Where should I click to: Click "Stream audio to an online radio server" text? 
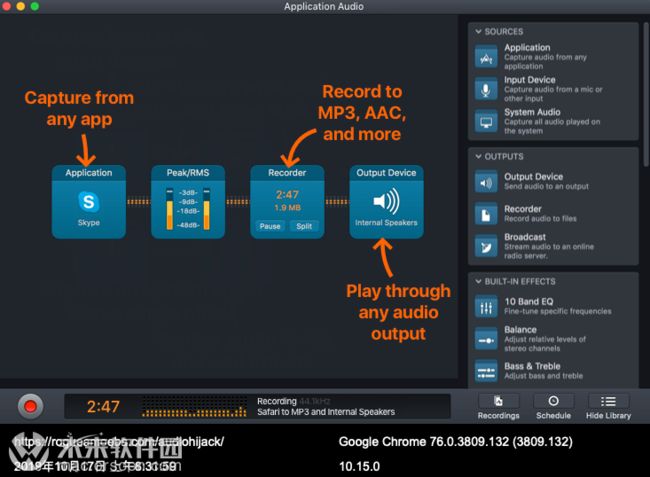pyautogui.click(x=549, y=251)
